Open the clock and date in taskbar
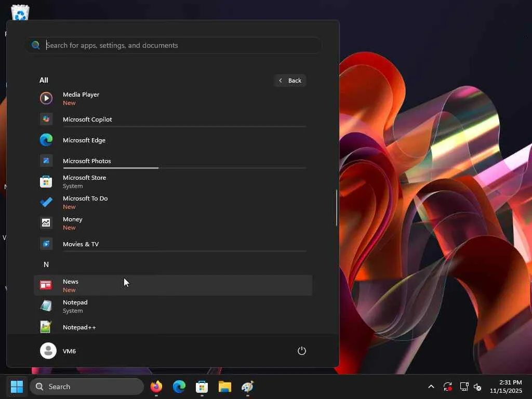The height and width of the screenshot is (399, 532). [x=506, y=387]
